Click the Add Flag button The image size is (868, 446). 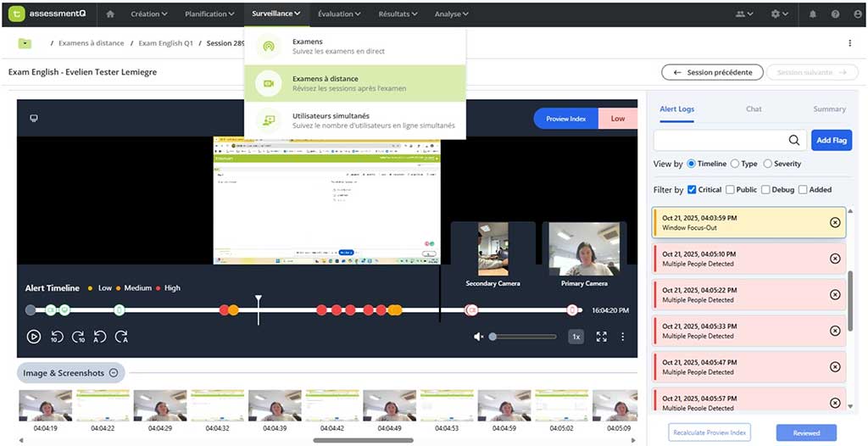point(832,140)
